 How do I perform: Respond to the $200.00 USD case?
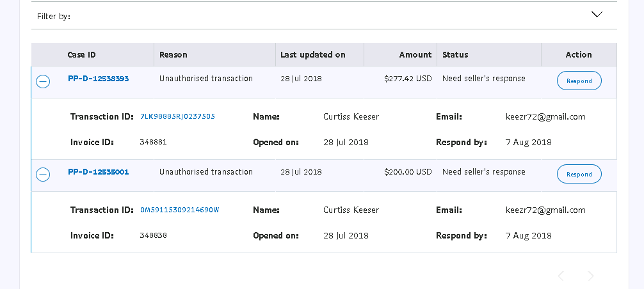pyautogui.click(x=579, y=175)
